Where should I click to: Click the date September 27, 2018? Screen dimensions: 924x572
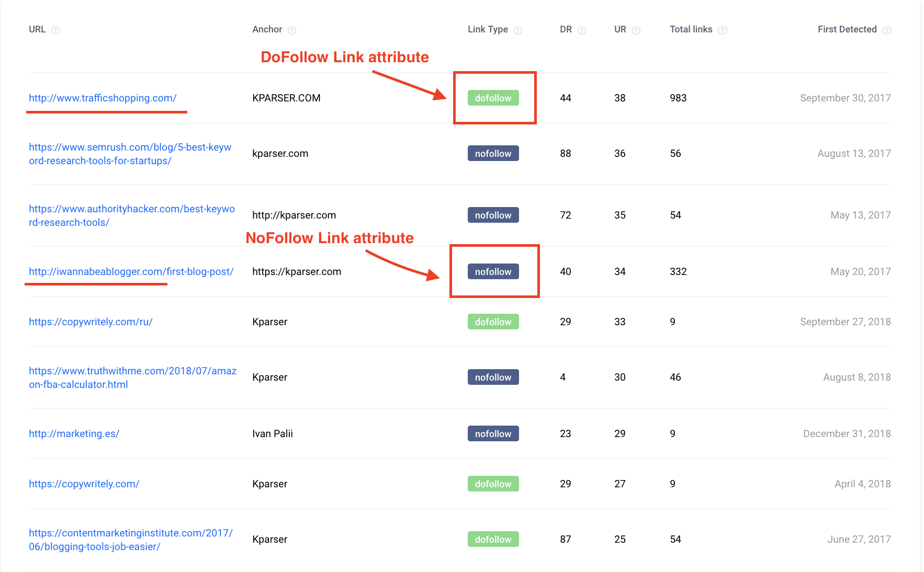click(x=845, y=322)
